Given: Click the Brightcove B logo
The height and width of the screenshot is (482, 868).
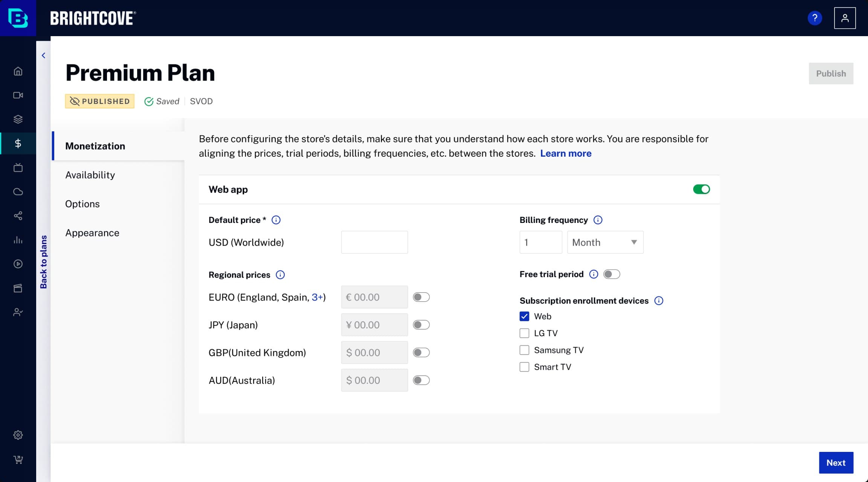Looking at the screenshot, I should click(x=18, y=18).
